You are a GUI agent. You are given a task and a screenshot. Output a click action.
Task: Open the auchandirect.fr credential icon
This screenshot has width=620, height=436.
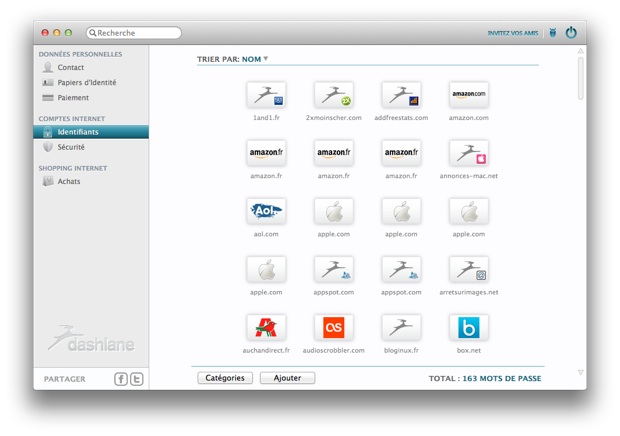tap(266, 327)
